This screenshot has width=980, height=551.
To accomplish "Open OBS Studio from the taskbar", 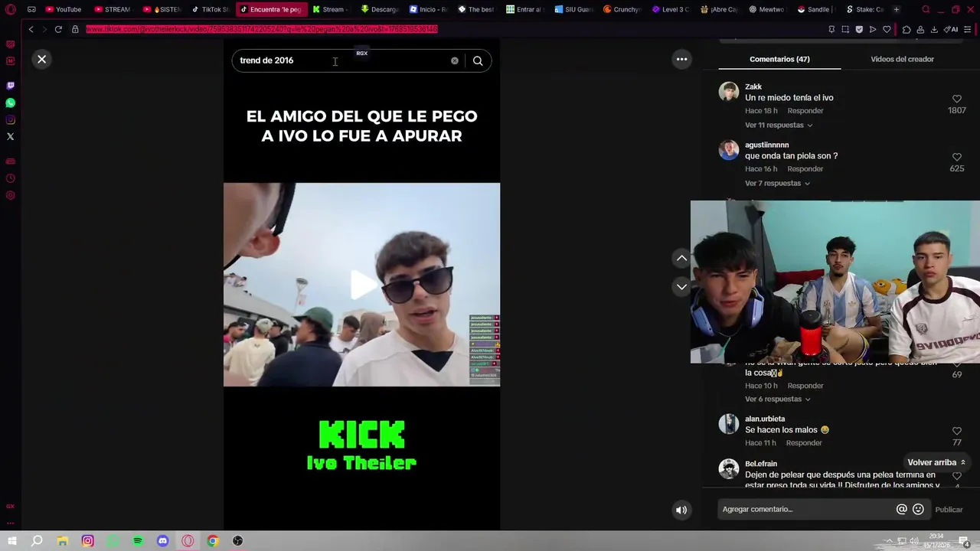I will coord(238,541).
